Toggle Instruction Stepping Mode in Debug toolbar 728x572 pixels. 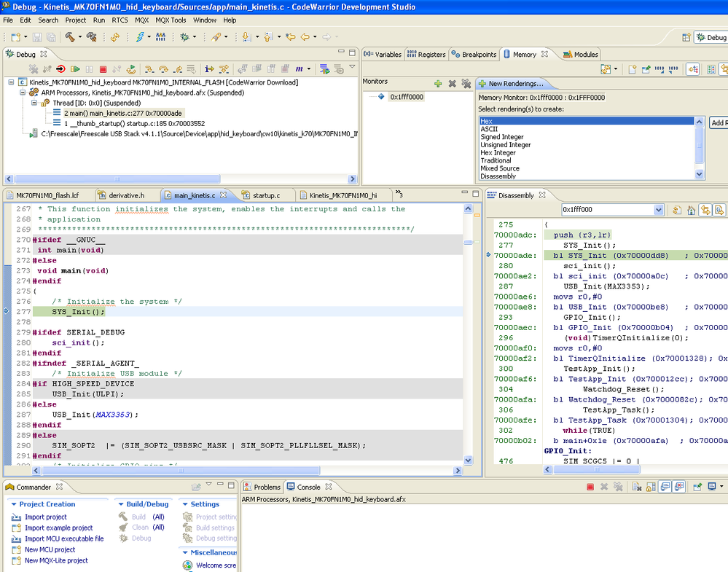coord(209,69)
